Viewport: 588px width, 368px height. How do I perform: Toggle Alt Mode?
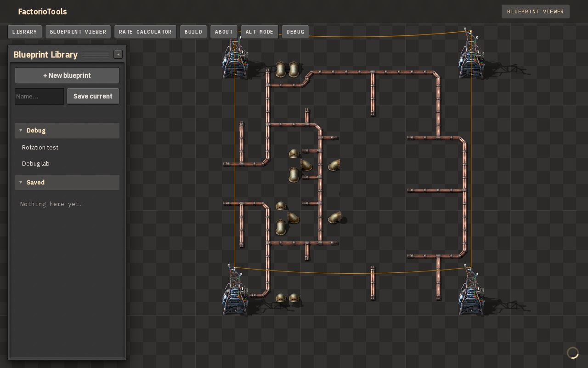[260, 32]
